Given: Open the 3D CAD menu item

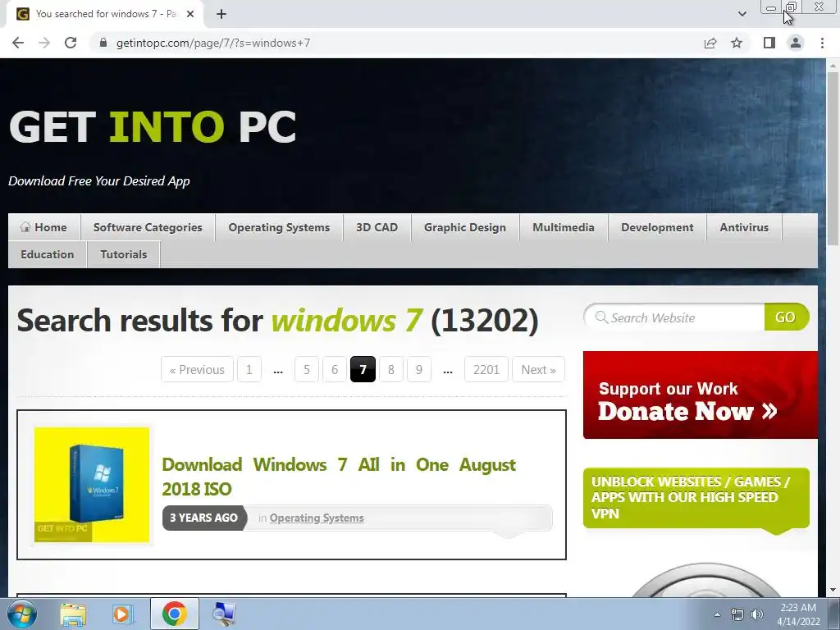Looking at the screenshot, I should [x=377, y=227].
